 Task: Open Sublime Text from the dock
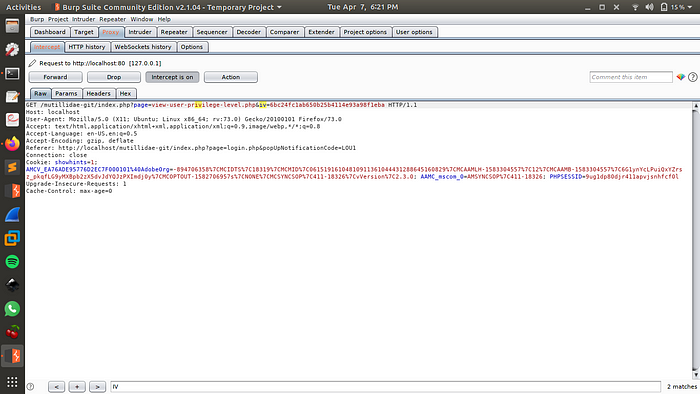(12, 167)
